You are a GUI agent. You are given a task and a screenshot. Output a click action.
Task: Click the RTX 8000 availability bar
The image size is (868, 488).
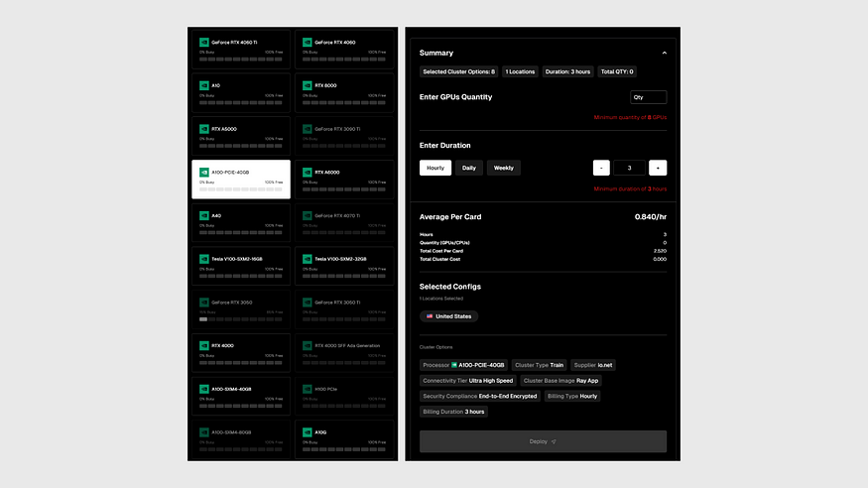[x=344, y=102]
